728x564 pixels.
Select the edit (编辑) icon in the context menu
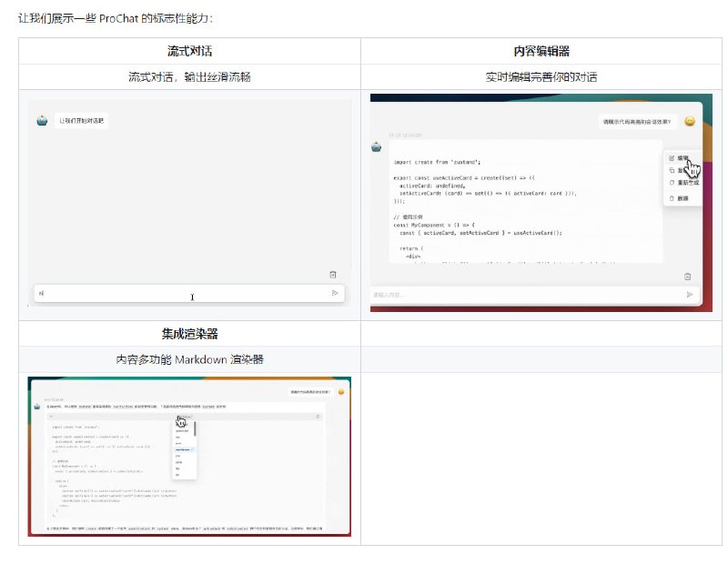tap(672, 157)
